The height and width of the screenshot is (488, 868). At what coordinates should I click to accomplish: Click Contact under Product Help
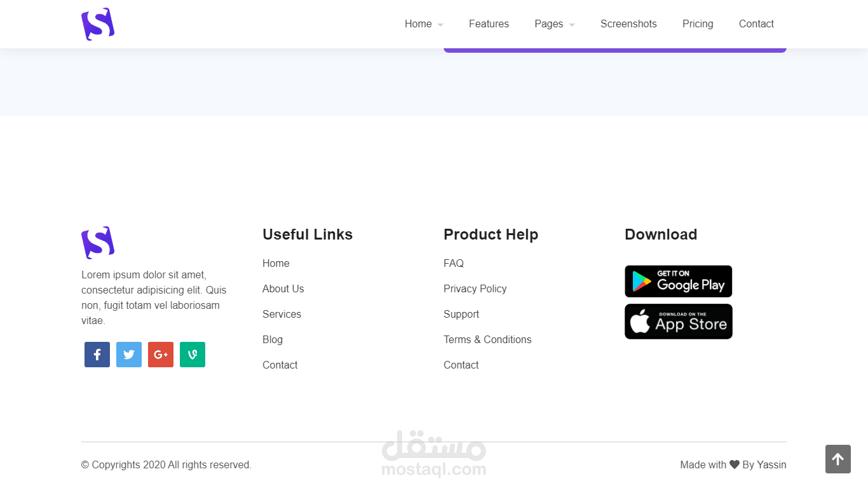(x=461, y=365)
